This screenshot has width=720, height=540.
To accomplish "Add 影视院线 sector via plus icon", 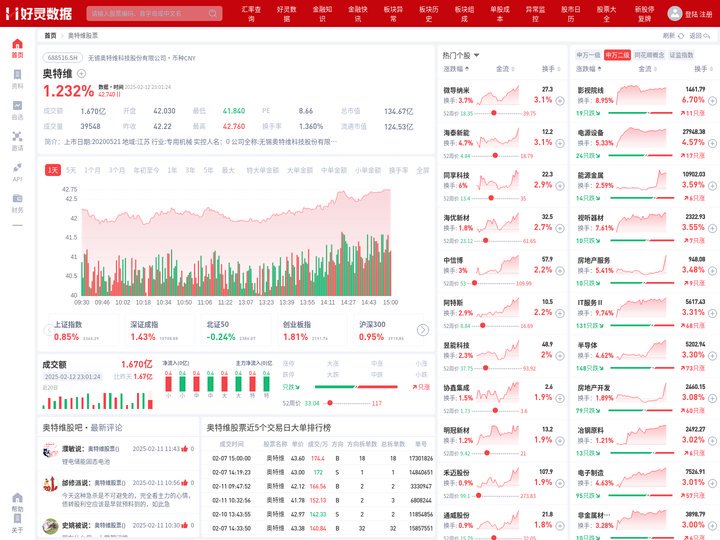I will [712, 101].
